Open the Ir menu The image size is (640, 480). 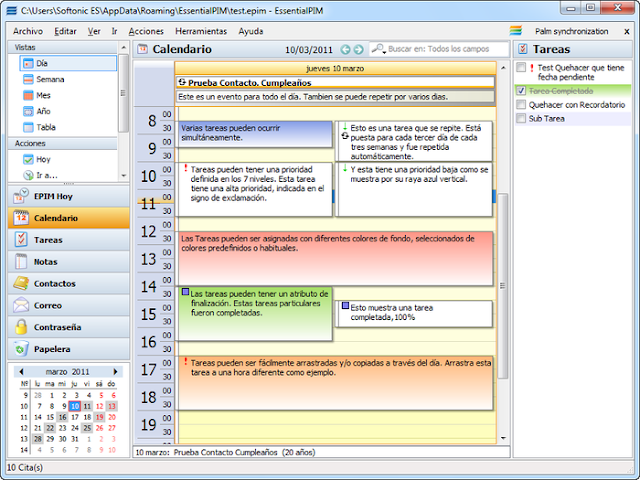114,31
